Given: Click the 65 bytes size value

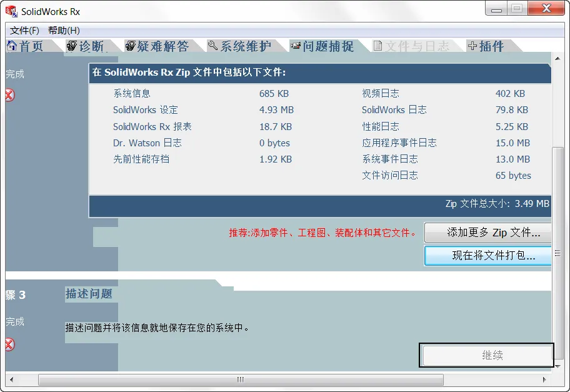Looking at the screenshot, I should click(x=513, y=175).
